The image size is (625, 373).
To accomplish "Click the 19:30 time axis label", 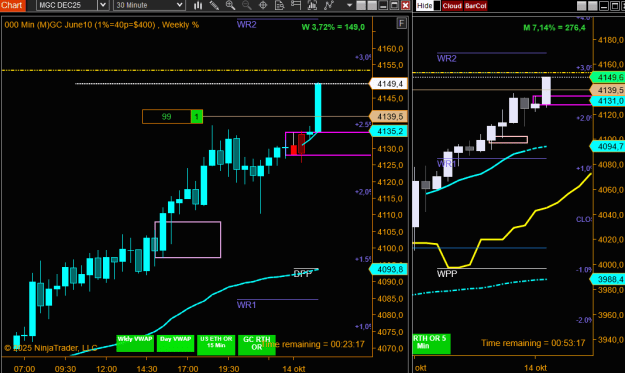I will 229,369.
